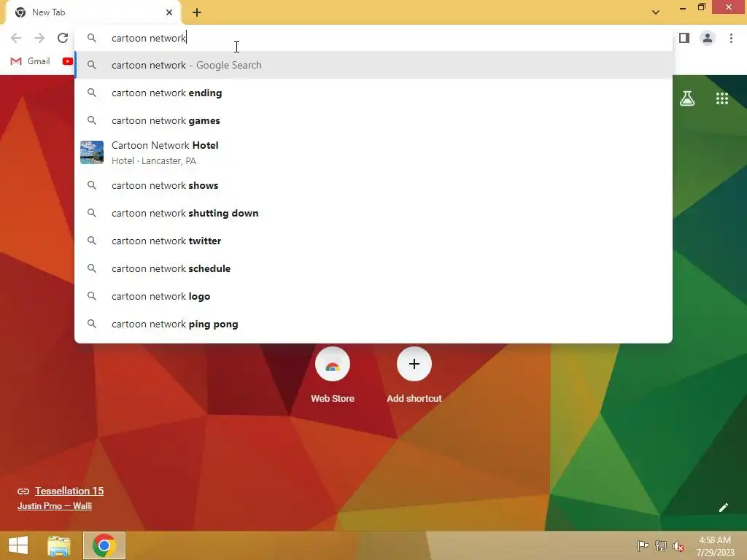
Task: Click the Add shortcut button
Action: pyautogui.click(x=414, y=376)
